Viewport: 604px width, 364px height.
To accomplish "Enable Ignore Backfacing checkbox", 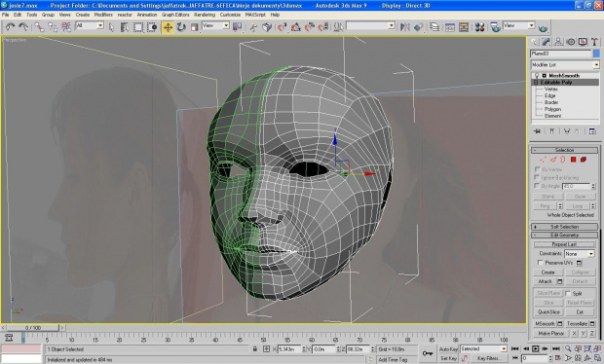I will [x=537, y=177].
